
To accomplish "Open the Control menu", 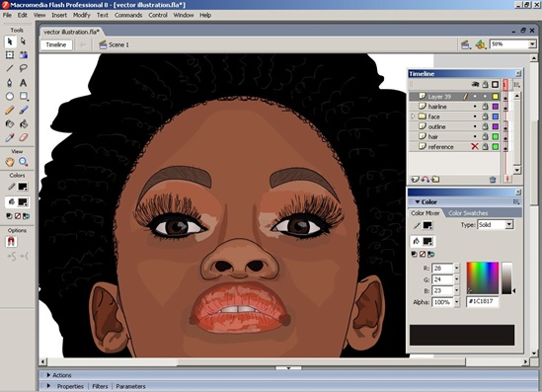I will (158, 15).
